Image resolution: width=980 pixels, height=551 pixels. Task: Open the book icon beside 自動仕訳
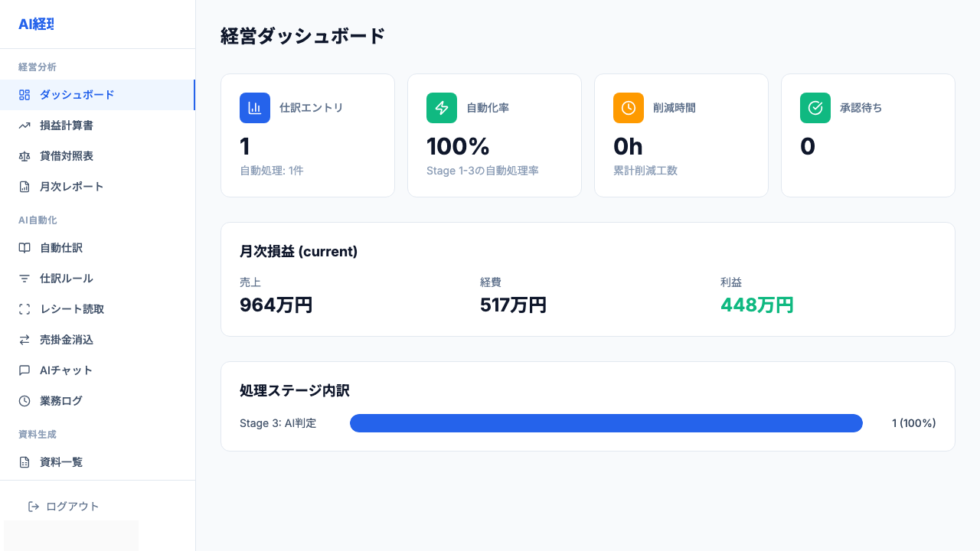pyautogui.click(x=25, y=247)
